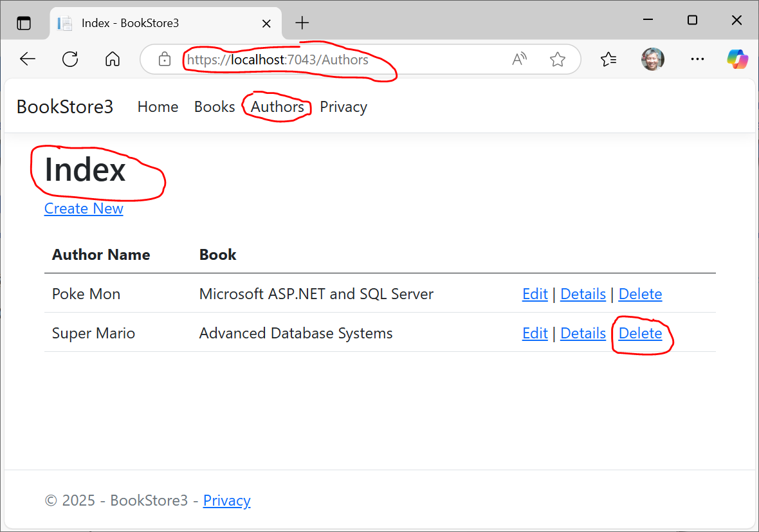Click the browser Back arrow

pos(28,59)
